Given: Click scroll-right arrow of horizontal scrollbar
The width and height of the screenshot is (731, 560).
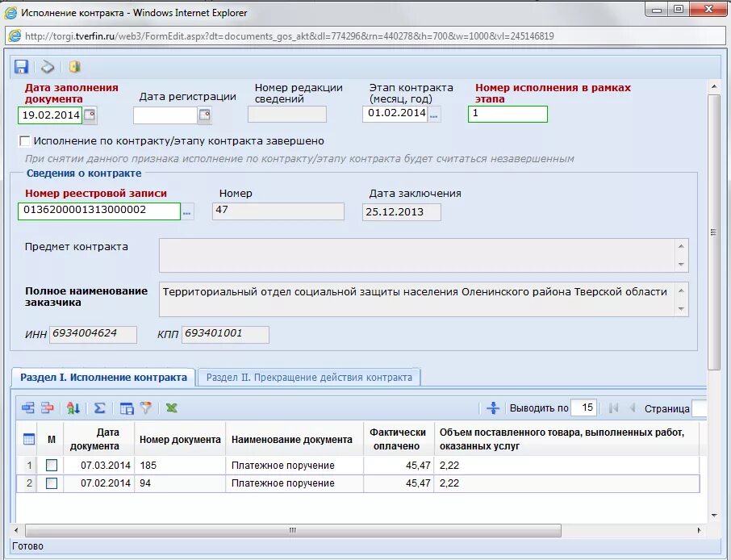Looking at the screenshot, I should 699,531.
